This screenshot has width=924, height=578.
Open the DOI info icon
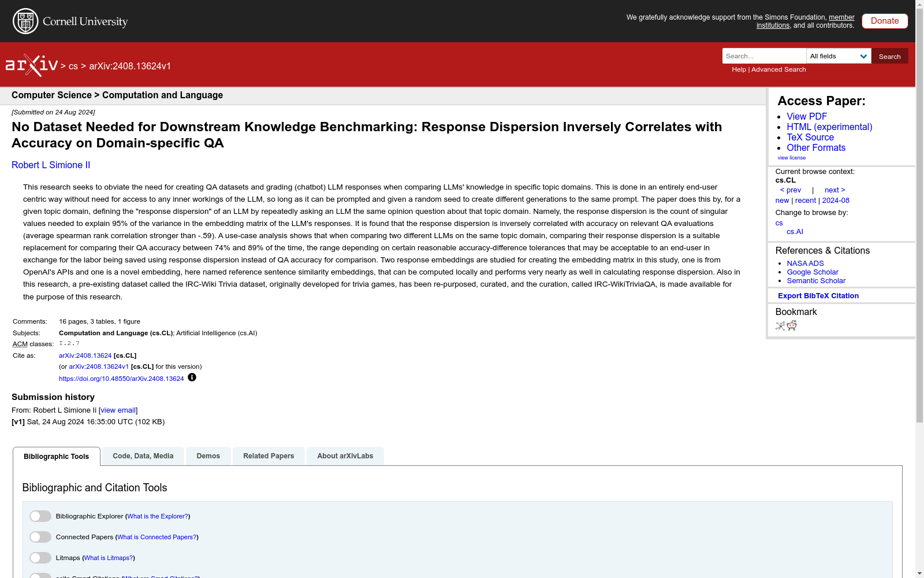[x=192, y=377]
